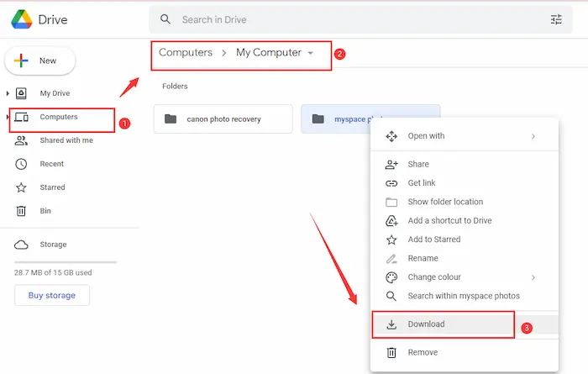Click the Get link chain icon
588x374 pixels.
[391, 183]
